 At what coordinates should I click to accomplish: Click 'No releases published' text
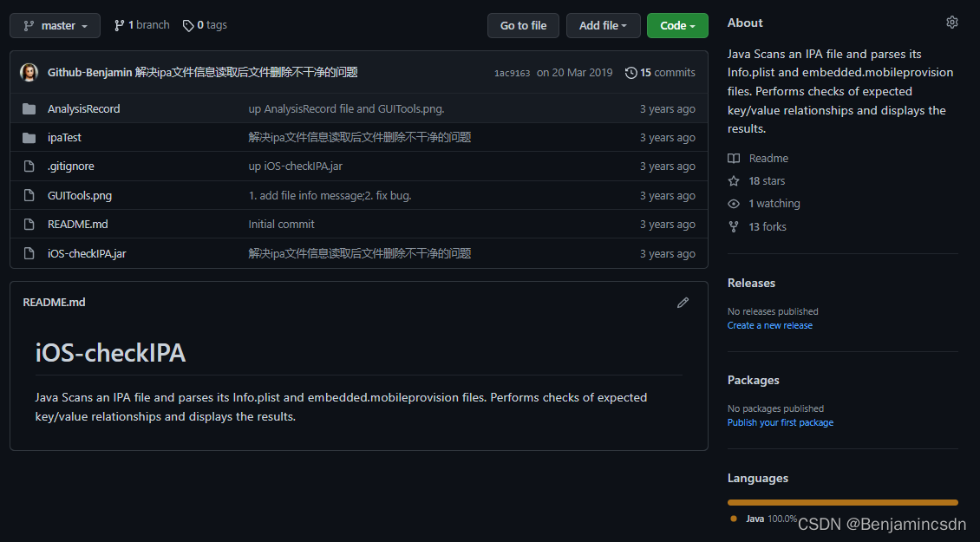(x=773, y=311)
